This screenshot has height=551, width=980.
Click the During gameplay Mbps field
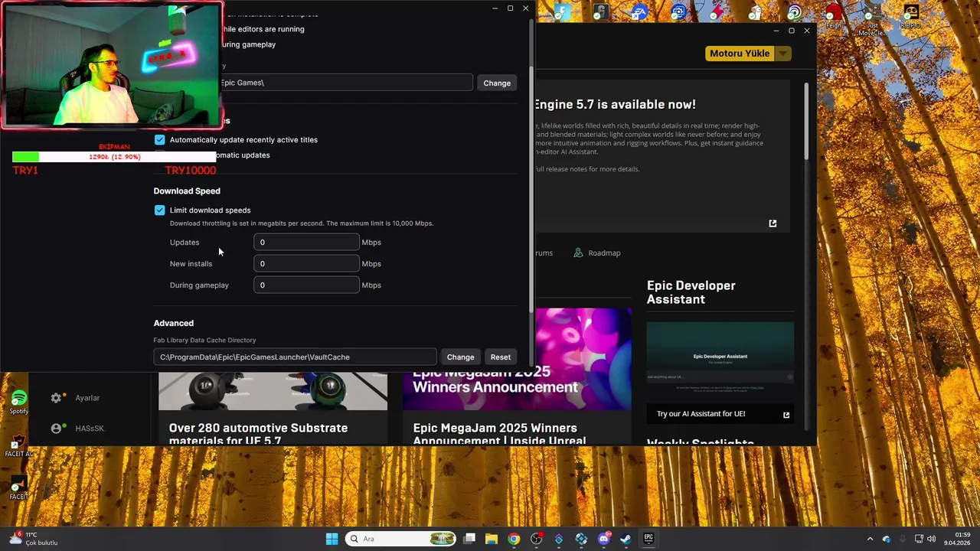tap(306, 285)
